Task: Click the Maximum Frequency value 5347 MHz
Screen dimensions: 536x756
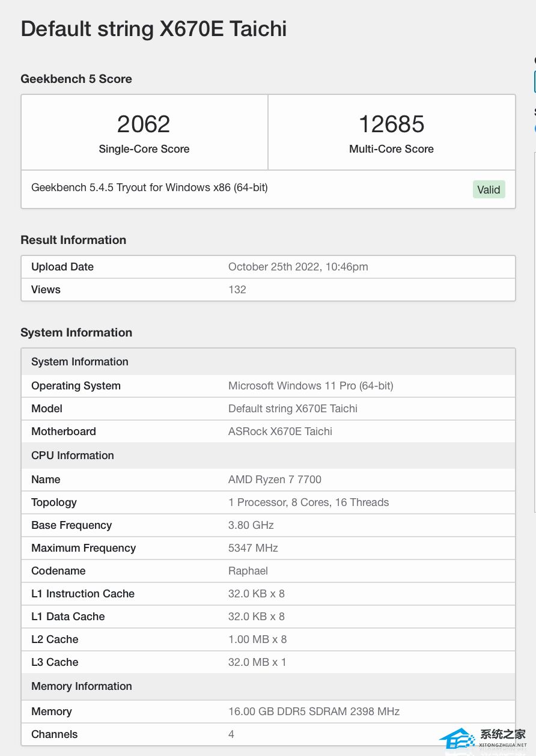Action: 253,548
